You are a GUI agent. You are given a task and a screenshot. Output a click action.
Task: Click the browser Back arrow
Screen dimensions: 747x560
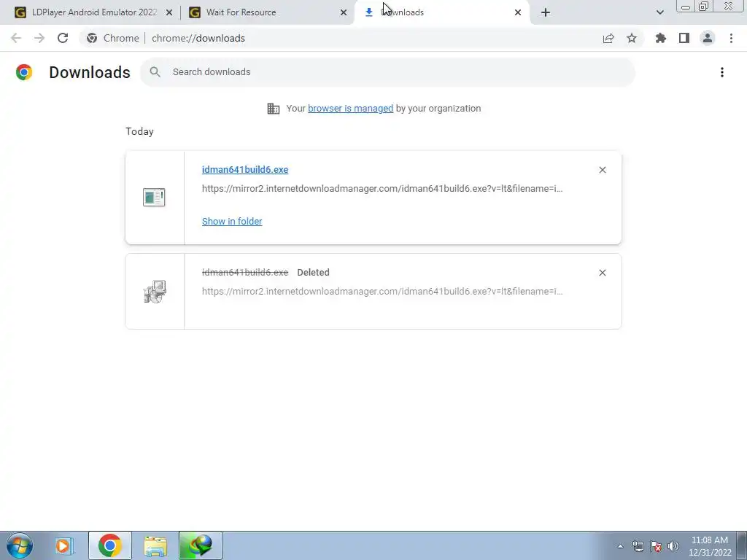(16, 38)
